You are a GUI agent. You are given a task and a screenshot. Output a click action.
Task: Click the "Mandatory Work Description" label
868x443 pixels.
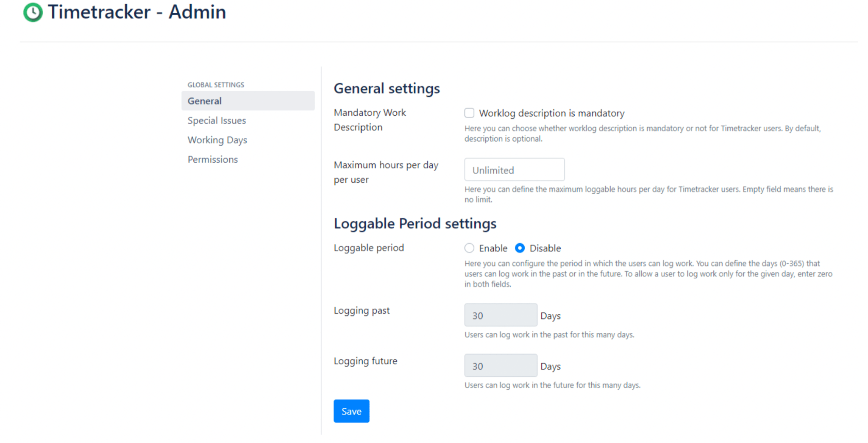[x=370, y=120]
